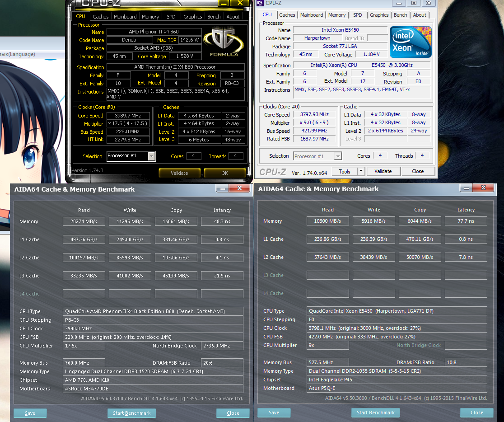Click HT Link 2279.8 MHz field
This screenshot has width=504, height=422.
pos(128,140)
